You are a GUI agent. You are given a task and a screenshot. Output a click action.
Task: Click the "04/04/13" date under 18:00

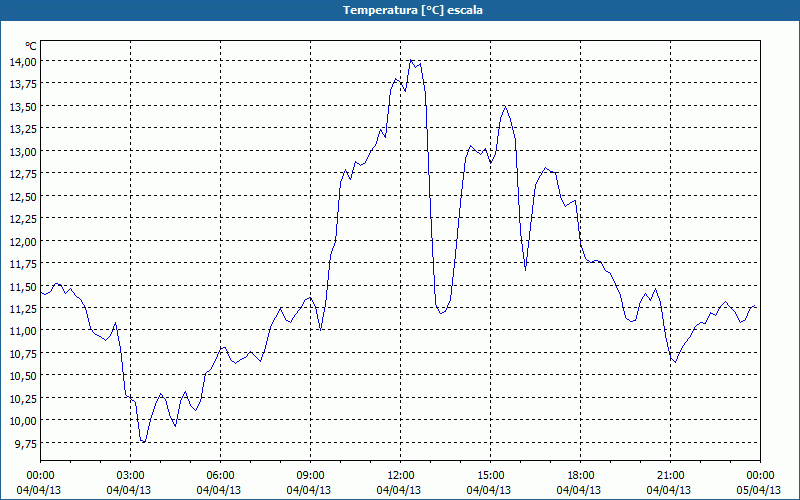[579, 490]
